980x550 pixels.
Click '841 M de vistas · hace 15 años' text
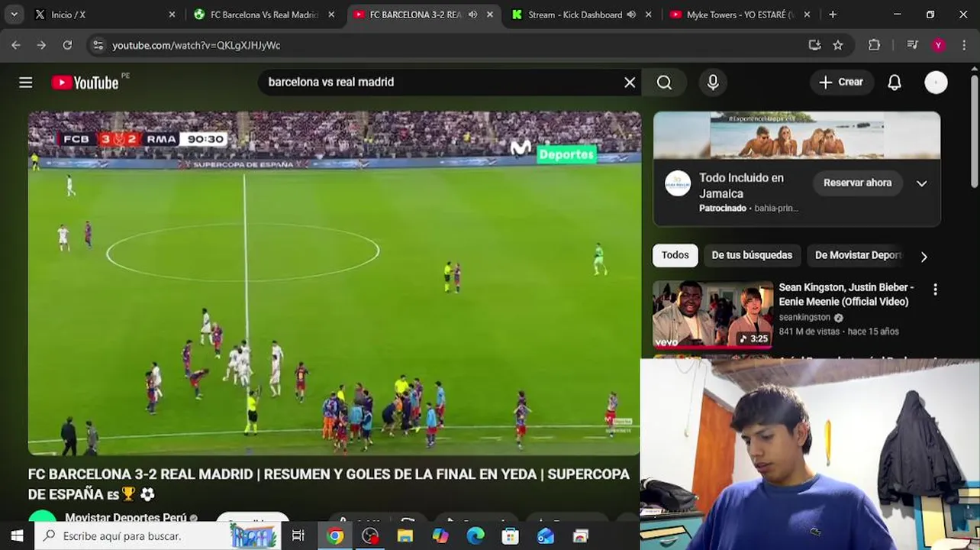pyautogui.click(x=839, y=332)
